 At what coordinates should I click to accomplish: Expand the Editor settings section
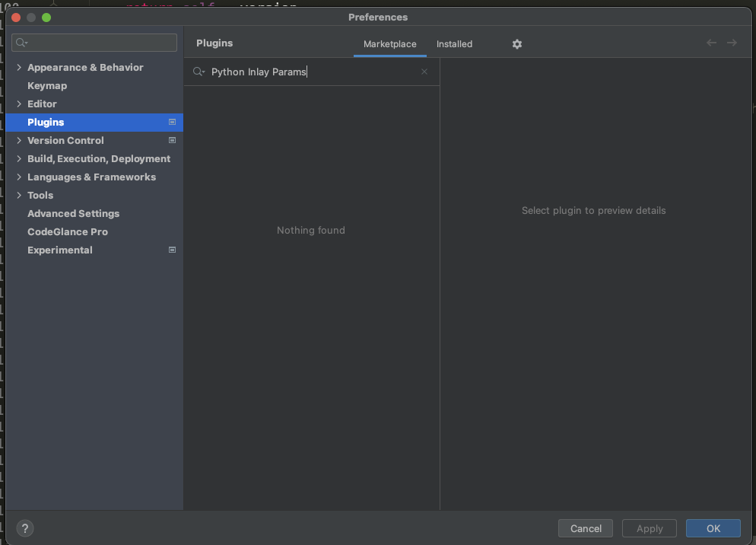(19, 104)
